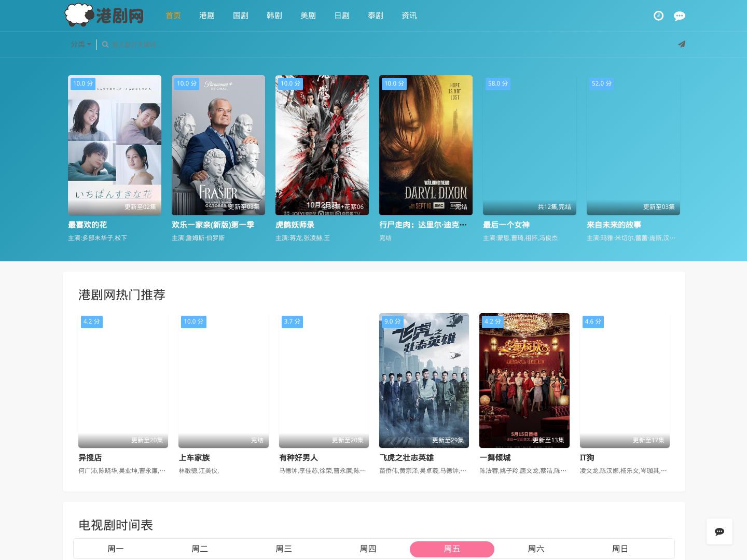Click the IT狗 title link
The width and height of the screenshot is (747, 560).
pyautogui.click(x=587, y=457)
